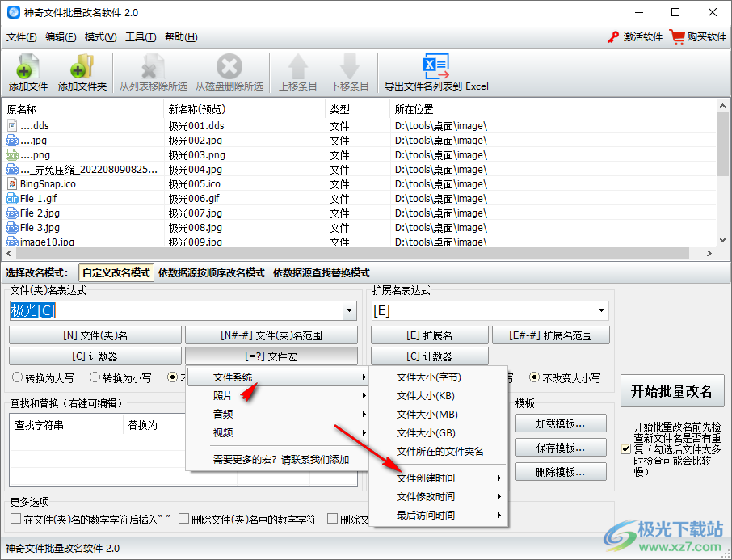Click the Move Item Down arrow icon
The width and height of the screenshot is (732, 560).
(350, 67)
